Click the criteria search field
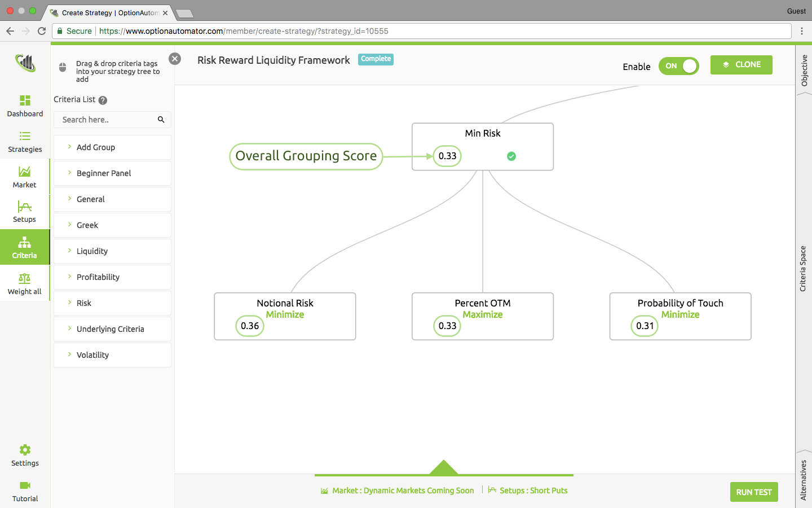The image size is (812, 508). coord(107,120)
